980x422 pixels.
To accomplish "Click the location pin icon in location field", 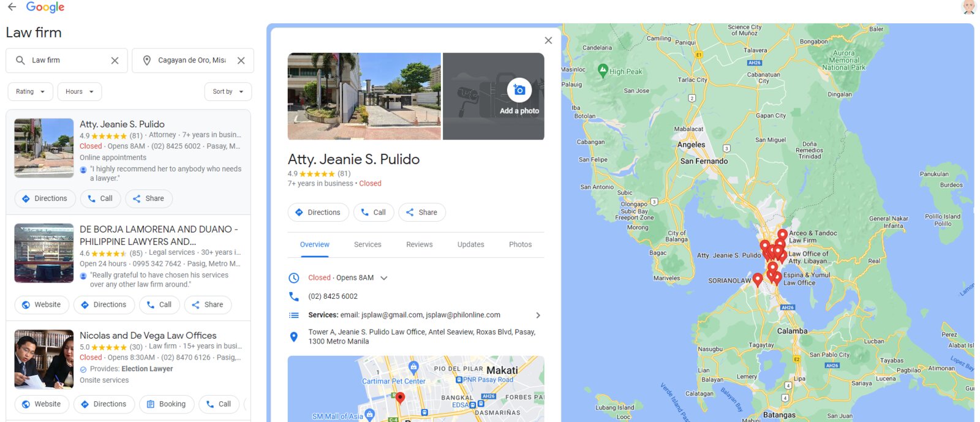I will (147, 61).
